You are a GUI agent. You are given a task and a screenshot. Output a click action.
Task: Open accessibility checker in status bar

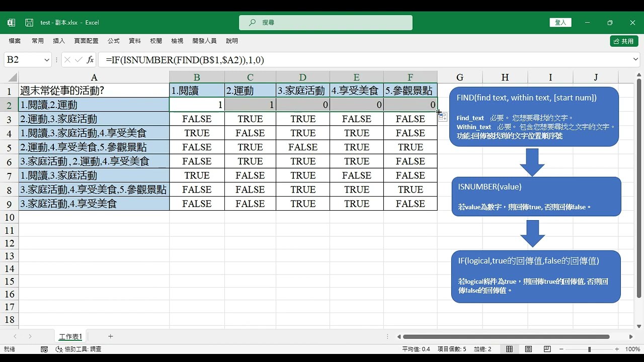coord(78,349)
